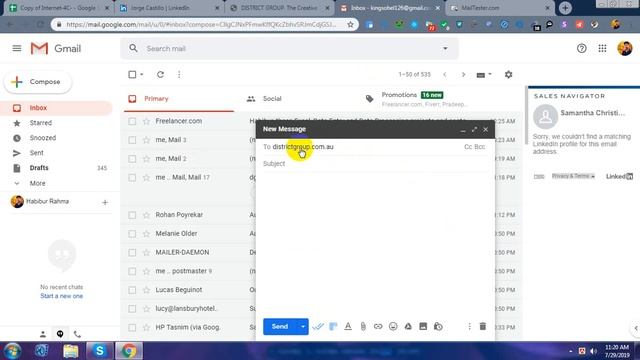Open the templates extension icon in compose
The width and height of the screenshot is (640, 360).
click(333, 327)
